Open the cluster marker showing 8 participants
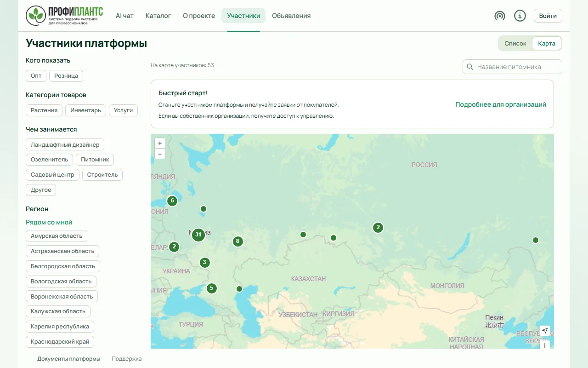The height and width of the screenshot is (368, 588). [237, 241]
